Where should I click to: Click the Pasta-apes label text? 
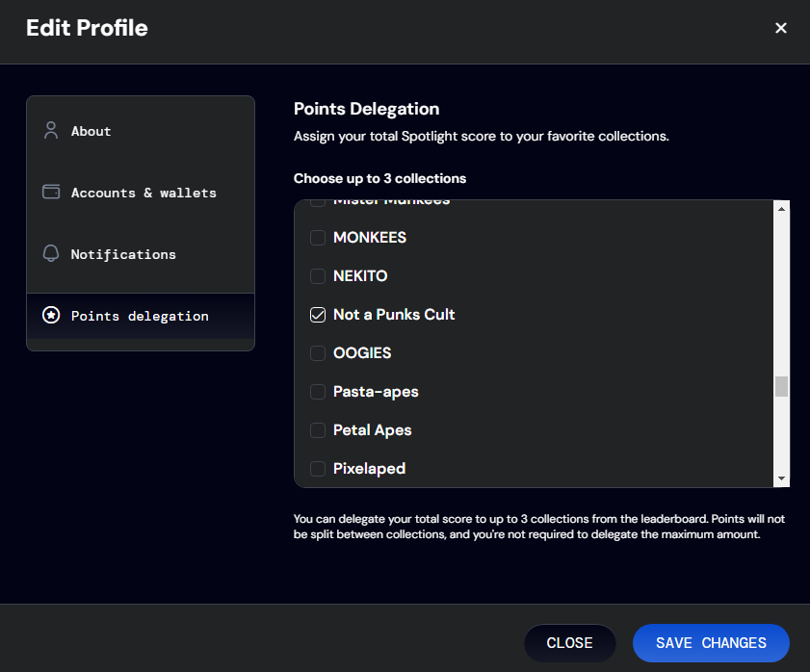[x=376, y=392]
